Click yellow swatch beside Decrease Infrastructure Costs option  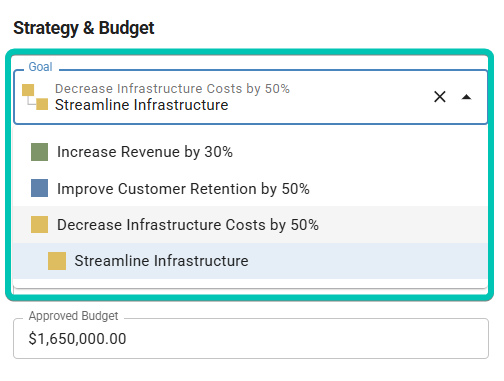[39, 224]
